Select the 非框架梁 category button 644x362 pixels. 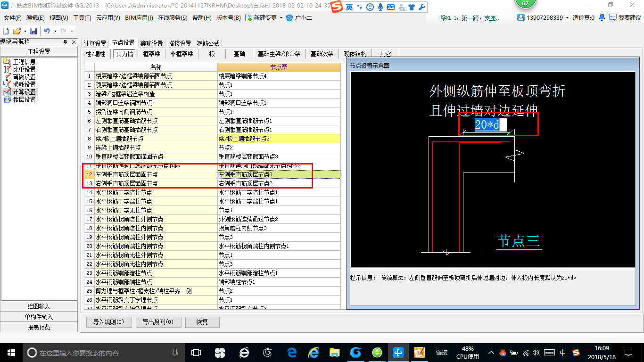point(182,54)
